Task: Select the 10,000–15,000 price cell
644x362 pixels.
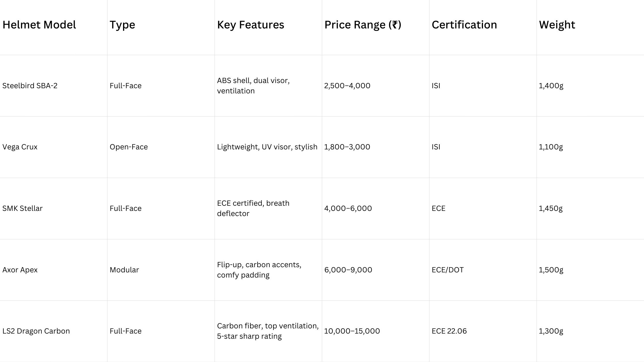Action: (x=352, y=331)
